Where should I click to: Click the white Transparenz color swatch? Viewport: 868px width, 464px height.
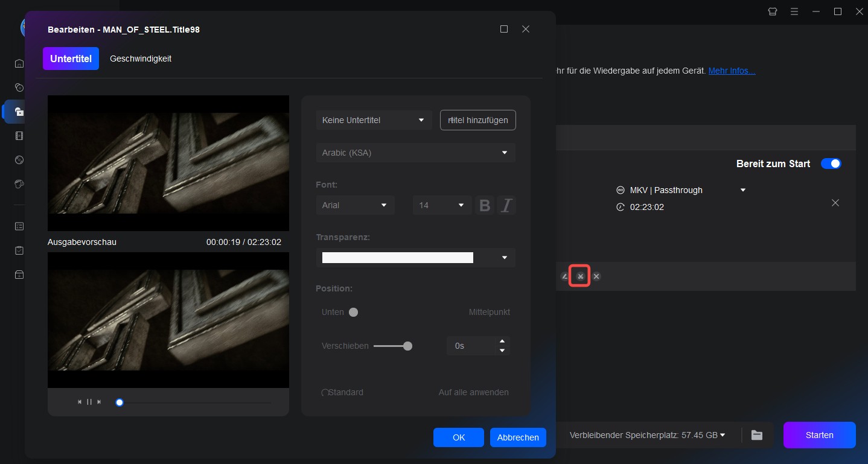397,258
